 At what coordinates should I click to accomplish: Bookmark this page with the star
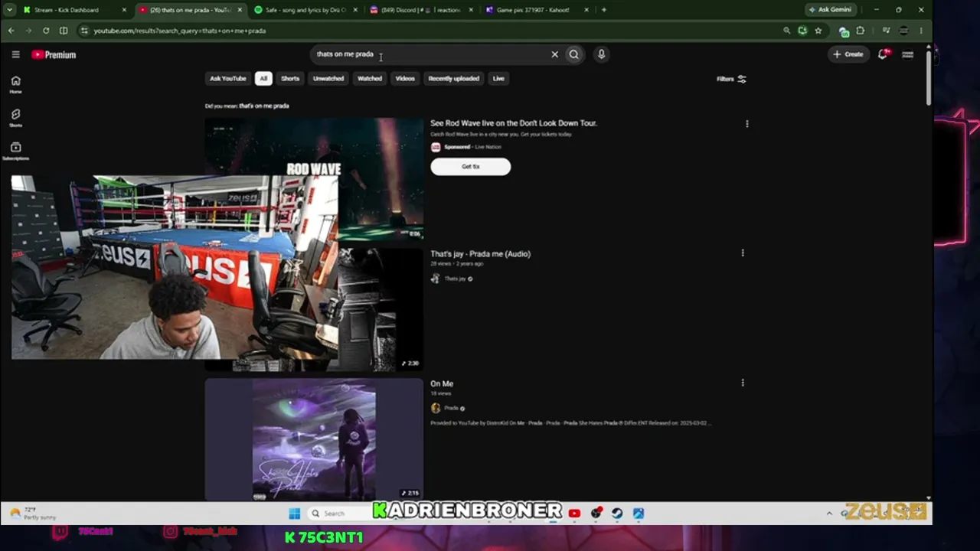tap(818, 31)
